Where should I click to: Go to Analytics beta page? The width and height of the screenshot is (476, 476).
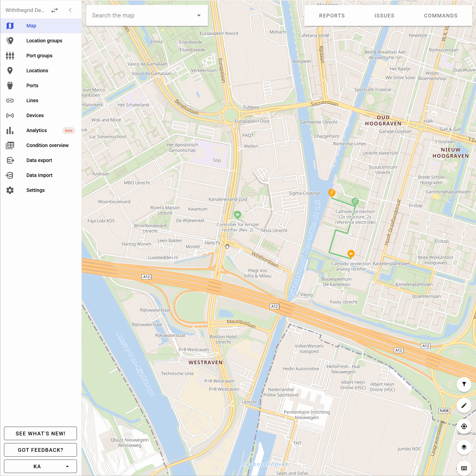pos(37,130)
